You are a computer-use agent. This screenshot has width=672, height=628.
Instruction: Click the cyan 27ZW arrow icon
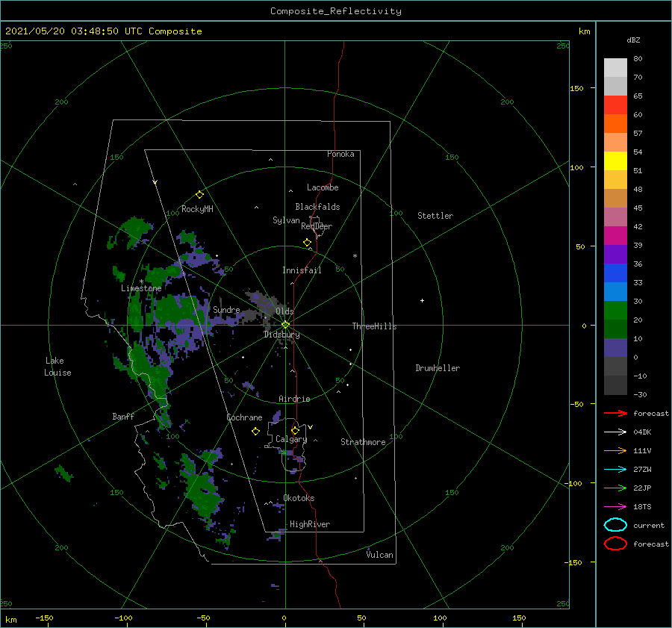click(615, 470)
